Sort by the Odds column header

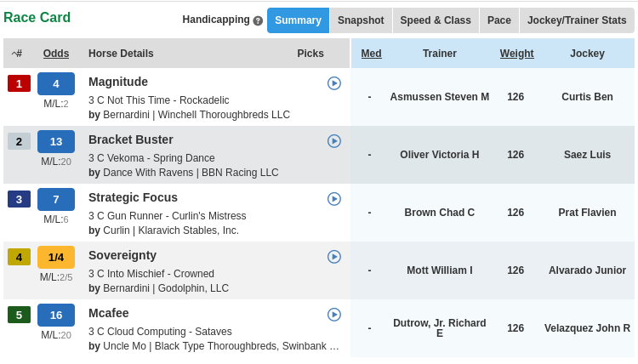click(x=56, y=54)
